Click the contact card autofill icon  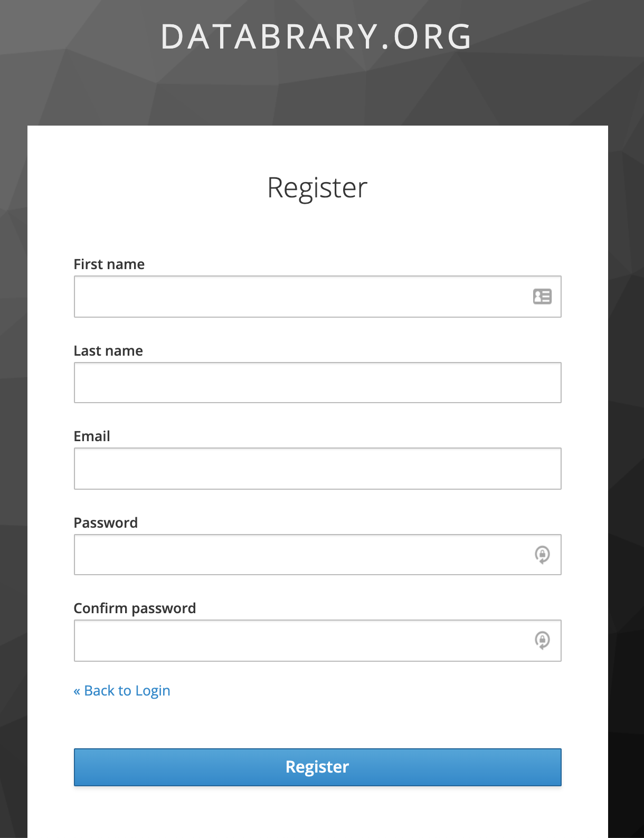542,297
